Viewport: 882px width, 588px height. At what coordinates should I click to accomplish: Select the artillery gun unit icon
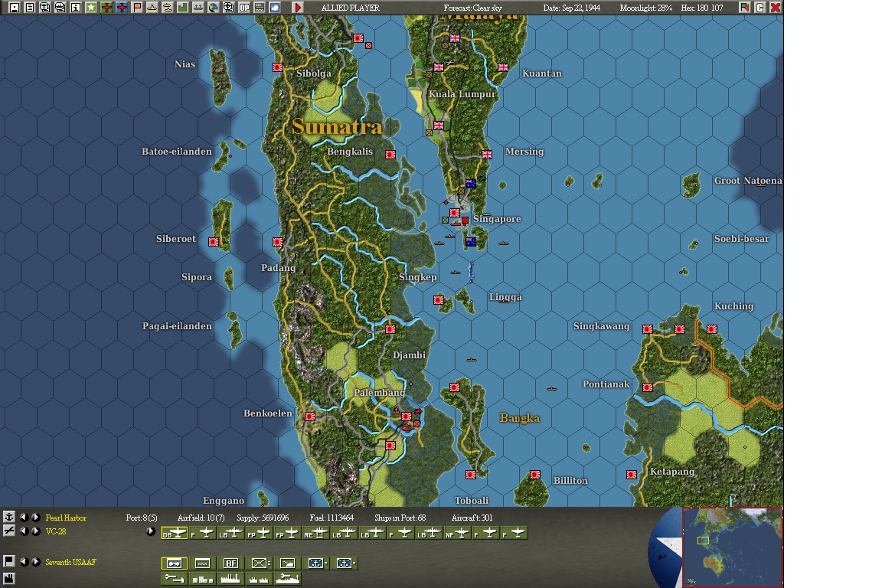tap(287, 563)
